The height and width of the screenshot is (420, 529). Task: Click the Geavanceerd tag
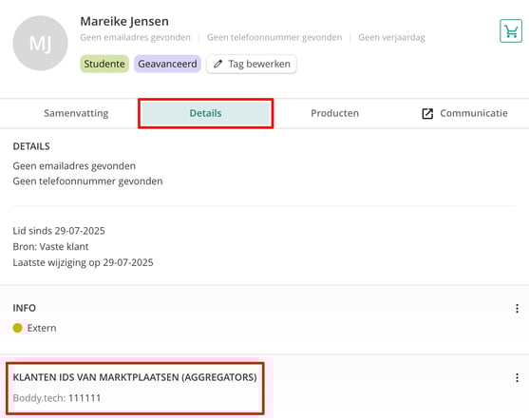click(x=167, y=64)
